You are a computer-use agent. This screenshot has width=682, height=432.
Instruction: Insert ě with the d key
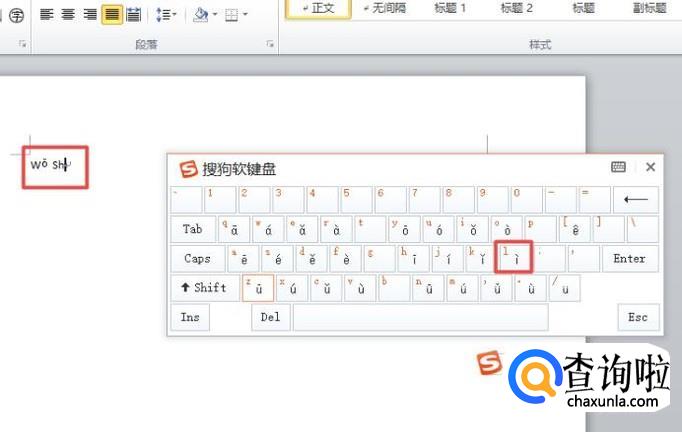(x=311, y=259)
